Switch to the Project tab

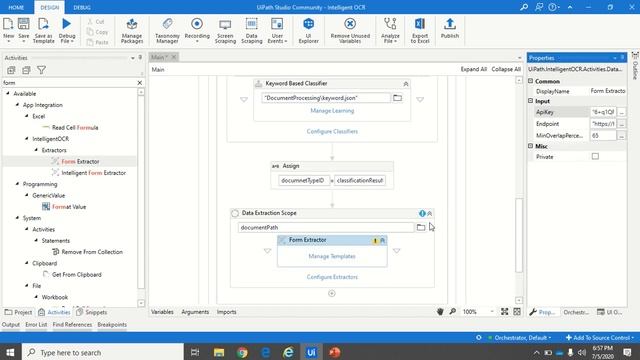[x=18, y=312]
